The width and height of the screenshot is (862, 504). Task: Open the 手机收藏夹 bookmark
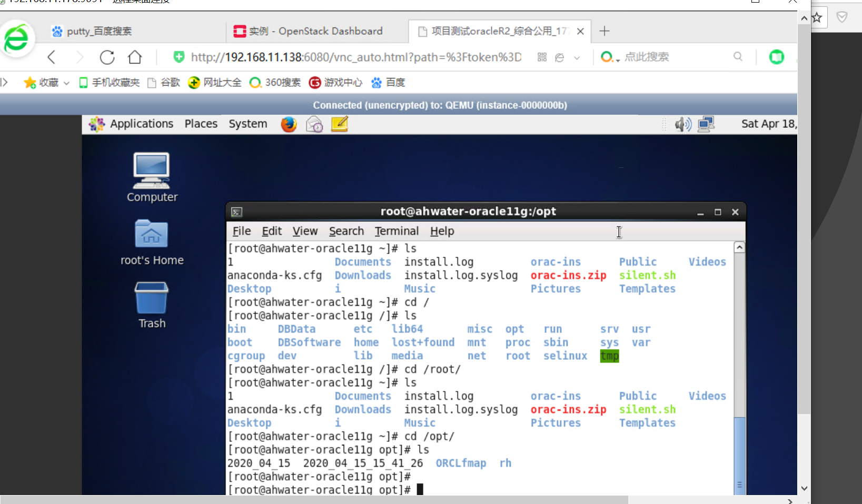tap(110, 83)
